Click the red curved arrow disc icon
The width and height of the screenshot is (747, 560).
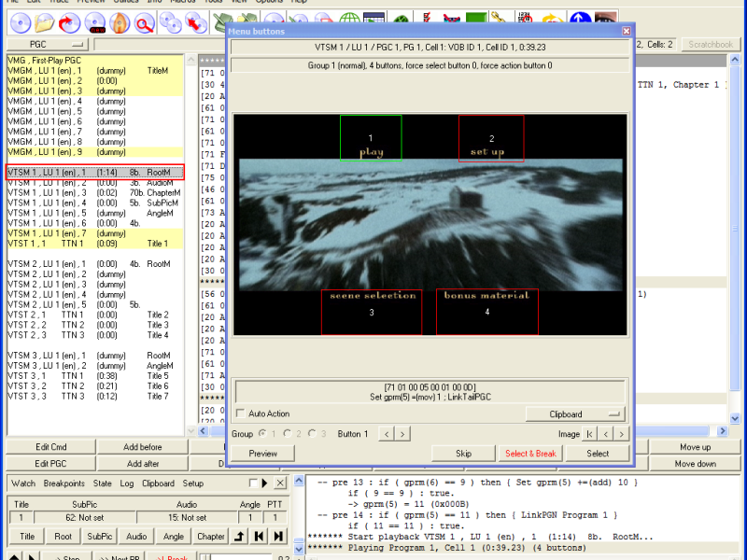pos(69,22)
